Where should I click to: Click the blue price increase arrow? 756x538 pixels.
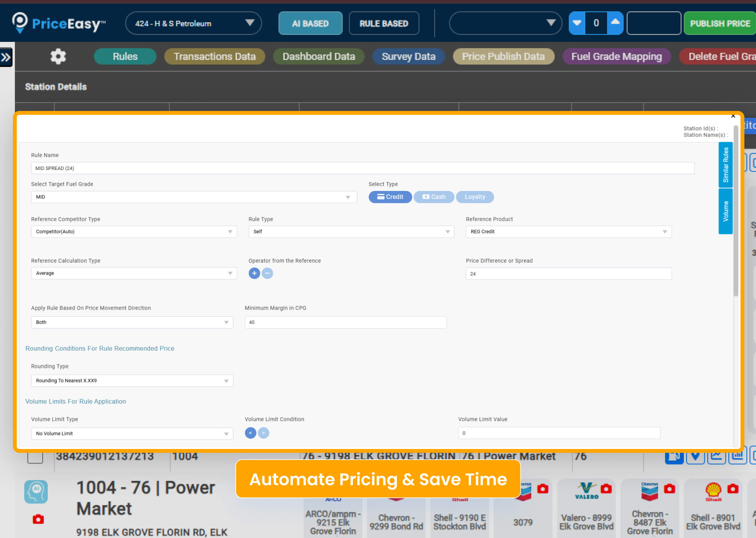click(x=615, y=23)
